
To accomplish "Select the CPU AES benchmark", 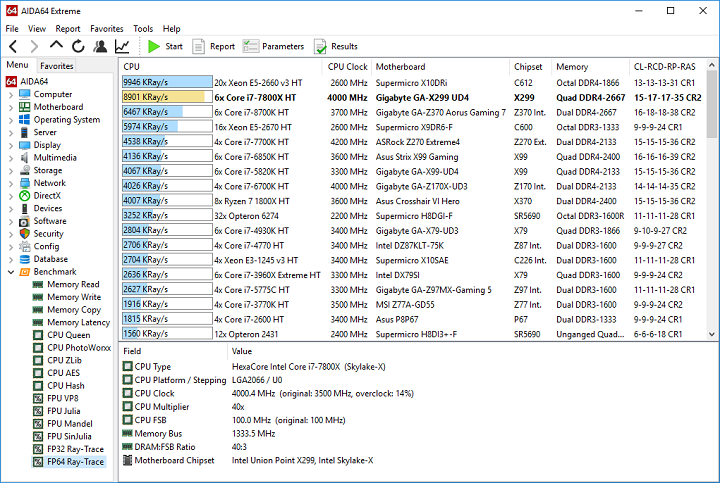I will point(63,373).
